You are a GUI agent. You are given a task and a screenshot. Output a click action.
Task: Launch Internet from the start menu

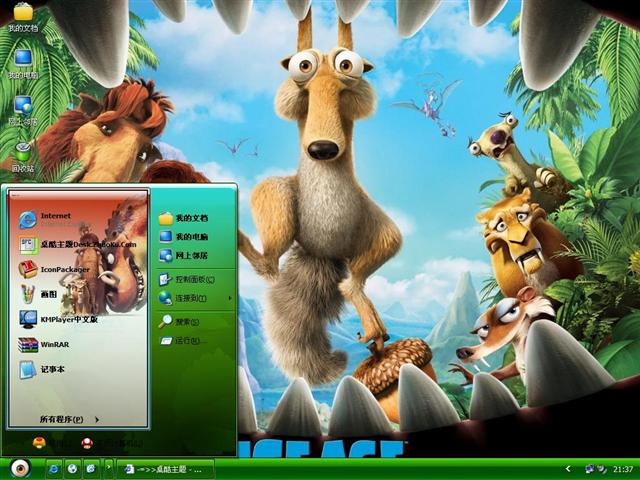click(45, 220)
